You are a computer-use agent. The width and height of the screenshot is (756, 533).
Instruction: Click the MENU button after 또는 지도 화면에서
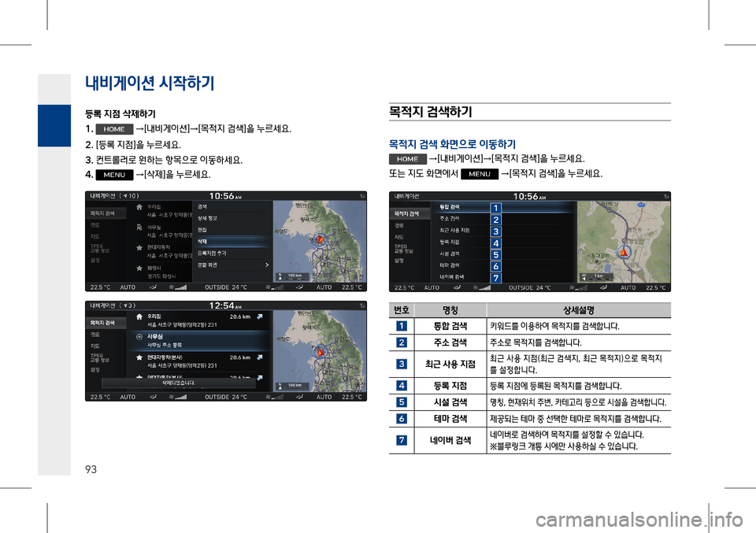480,174
